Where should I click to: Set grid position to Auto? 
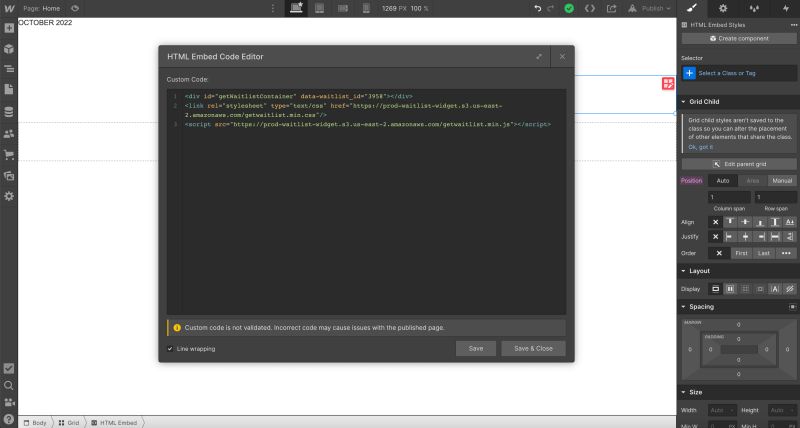click(722, 181)
